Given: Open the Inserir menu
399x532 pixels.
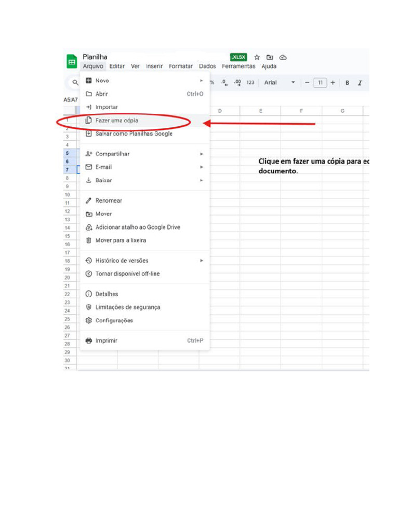Looking at the screenshot, I should click(154, 66).
